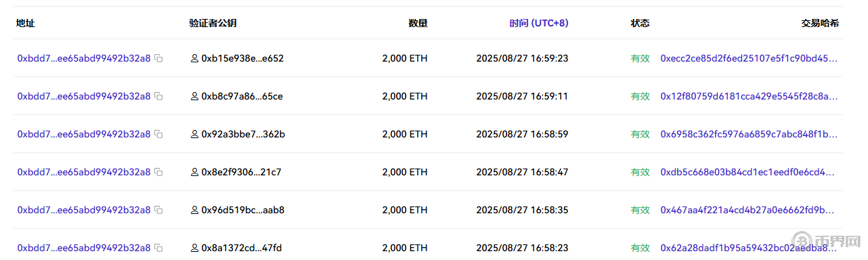This screenshot has height=260, width=868.
Task: Toggle the 时间 (UTC+8) column header
Action: coord(539,23)
